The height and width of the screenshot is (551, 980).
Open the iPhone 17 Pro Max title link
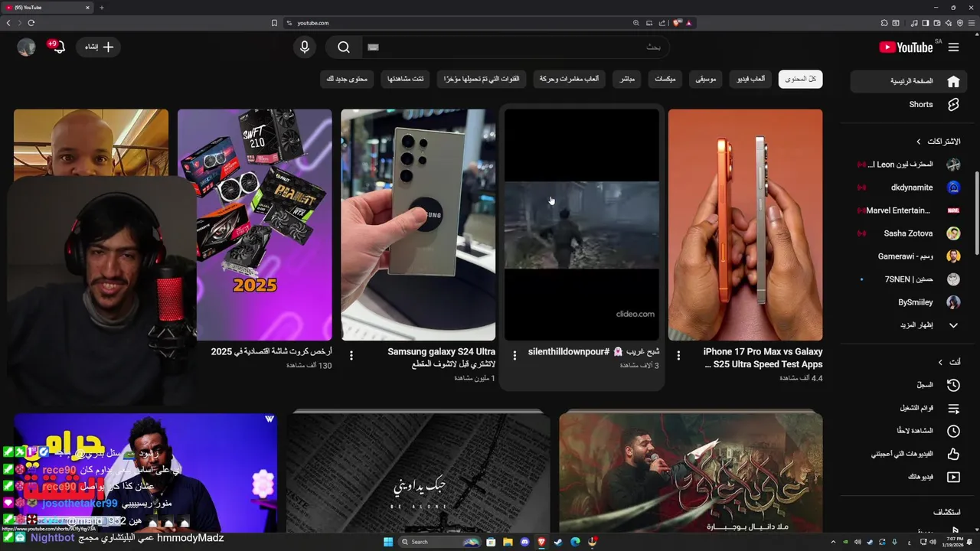[x=763, y=358]
